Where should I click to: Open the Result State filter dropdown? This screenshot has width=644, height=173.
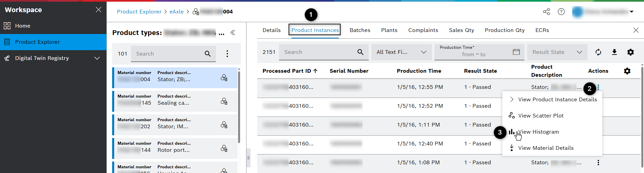click(557, 52)
